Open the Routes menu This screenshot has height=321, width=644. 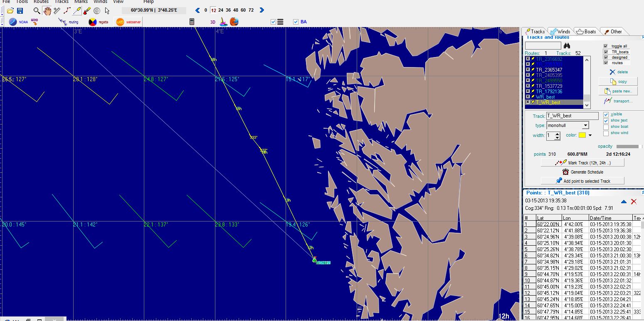(x=41, y=2)
